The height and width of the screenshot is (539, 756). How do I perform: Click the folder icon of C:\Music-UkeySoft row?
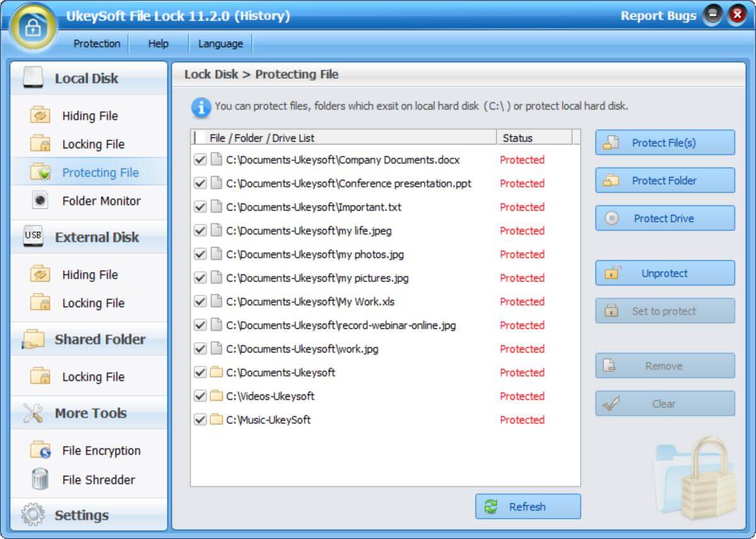tap(216, 420)
